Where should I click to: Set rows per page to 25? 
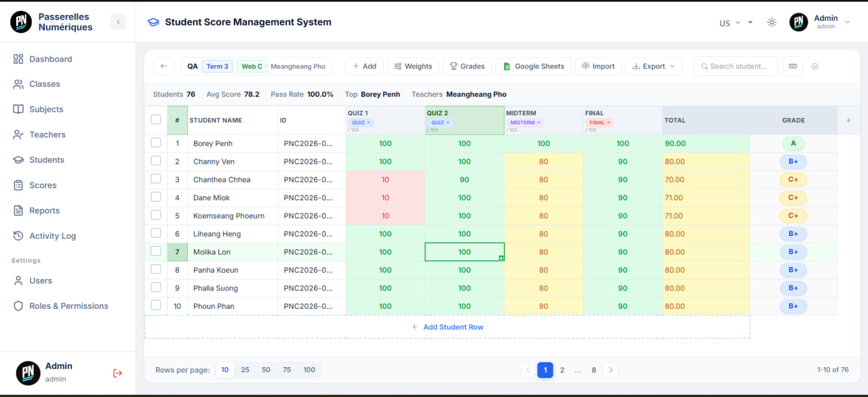coord(245,370)
